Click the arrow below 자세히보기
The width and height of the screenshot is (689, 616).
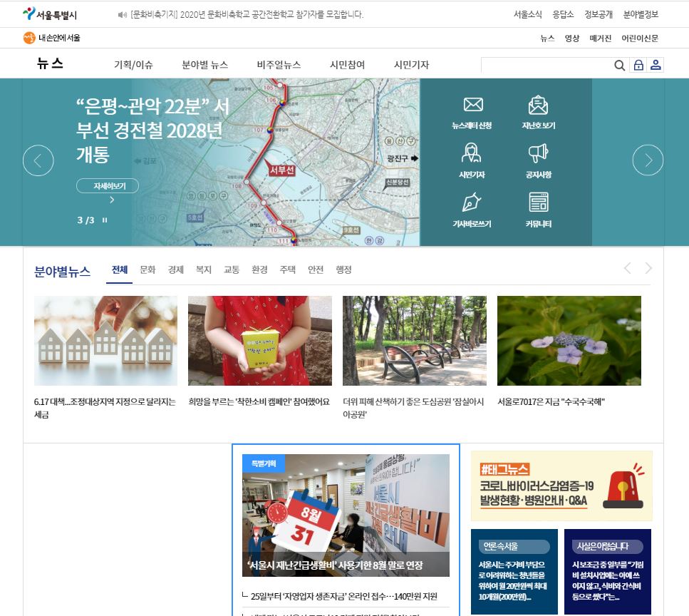112,200
